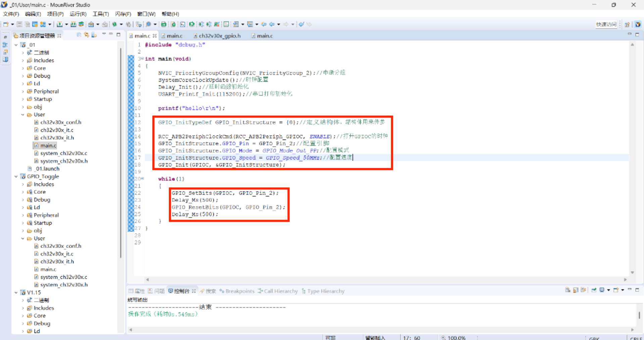The height and width of the screenshot is (340, 644).
Task: Click the New file toolbar icon
Action: (x=6, y=24)
